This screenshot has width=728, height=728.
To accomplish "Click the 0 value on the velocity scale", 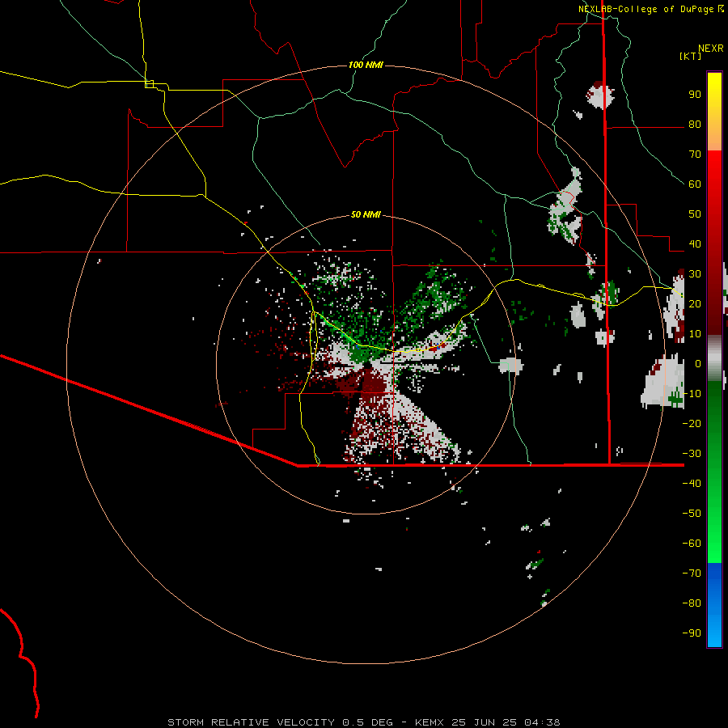I will click(697, 363).
